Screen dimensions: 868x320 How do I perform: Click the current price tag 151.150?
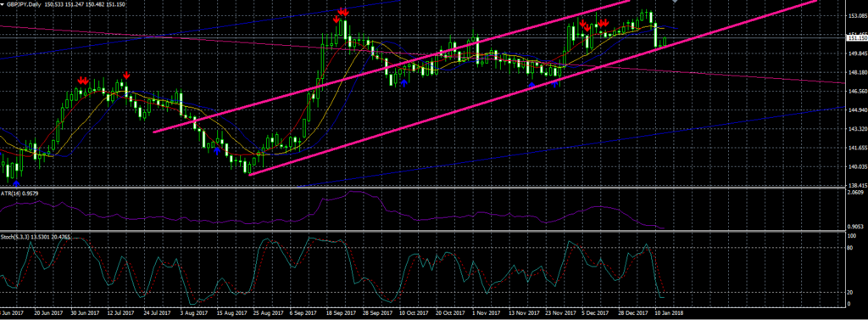click(857, 37)
